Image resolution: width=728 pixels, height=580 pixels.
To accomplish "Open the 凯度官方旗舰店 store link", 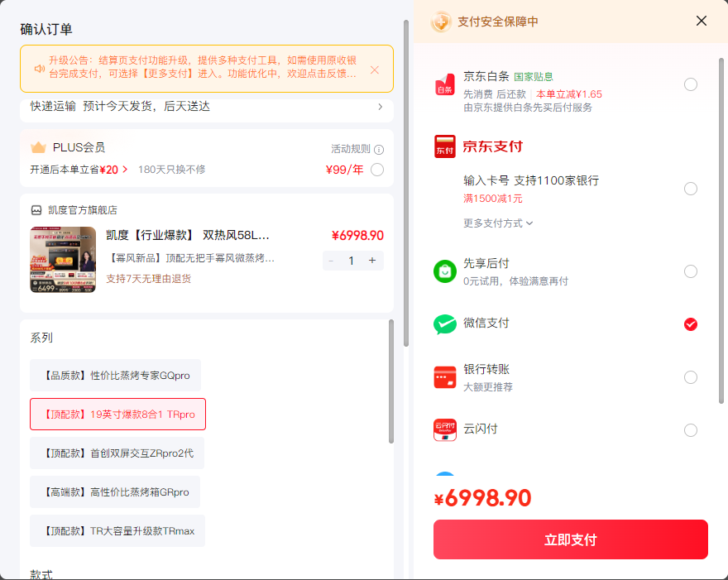I will [83, 210].
